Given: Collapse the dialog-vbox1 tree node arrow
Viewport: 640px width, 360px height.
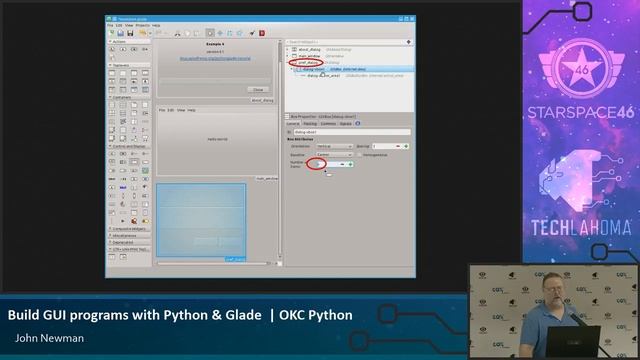Looking at the screenshot, I should (291, 69).
